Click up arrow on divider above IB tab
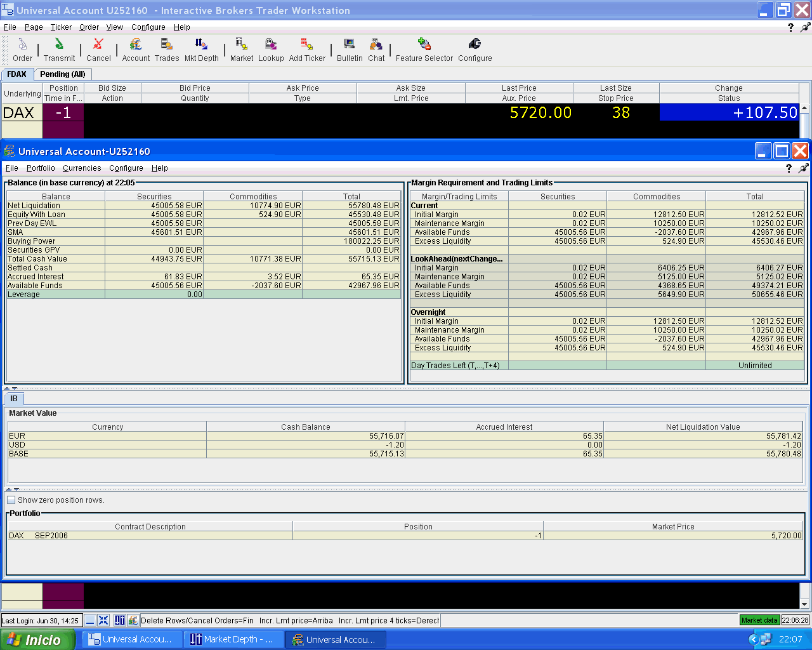This screenshot has height=650, width=812. coord(7,388)
